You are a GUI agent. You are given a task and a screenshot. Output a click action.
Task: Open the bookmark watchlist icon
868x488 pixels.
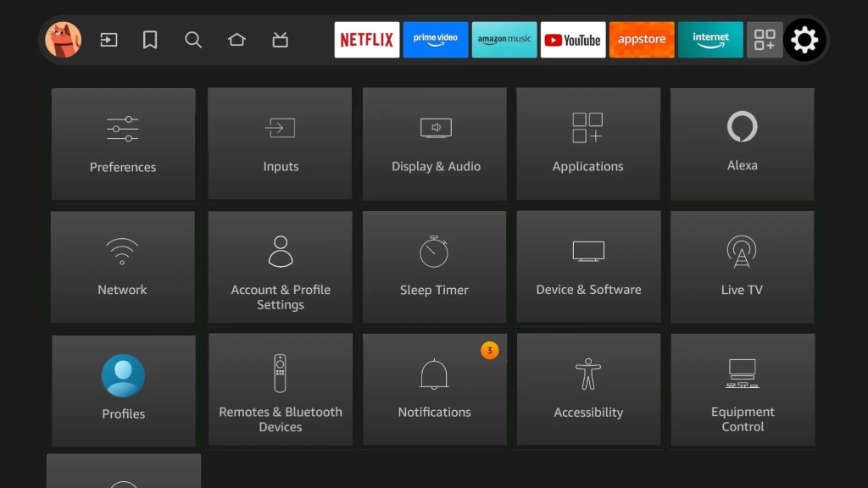coord(150,40)
